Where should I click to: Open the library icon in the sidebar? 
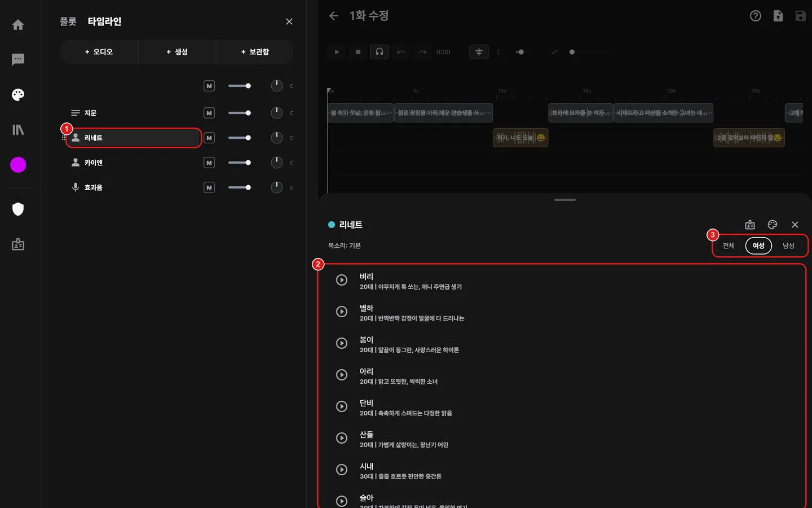coord(18,130)
